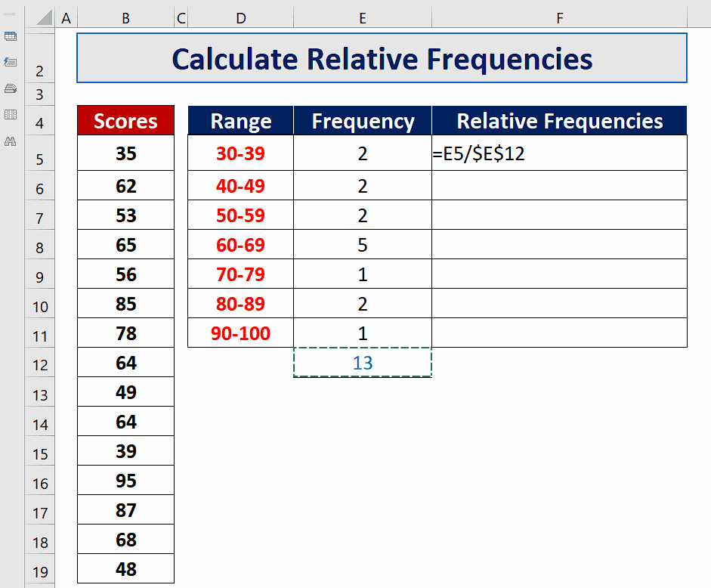Screen dimensions: 711x588
Task: Select row 5 header
Action: click(x=39, y=159)
